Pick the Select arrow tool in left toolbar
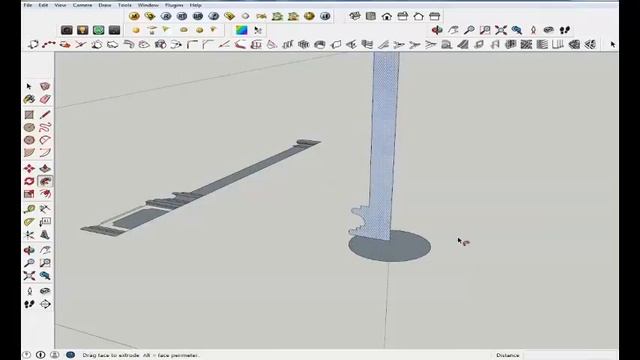 pos(29,86)
